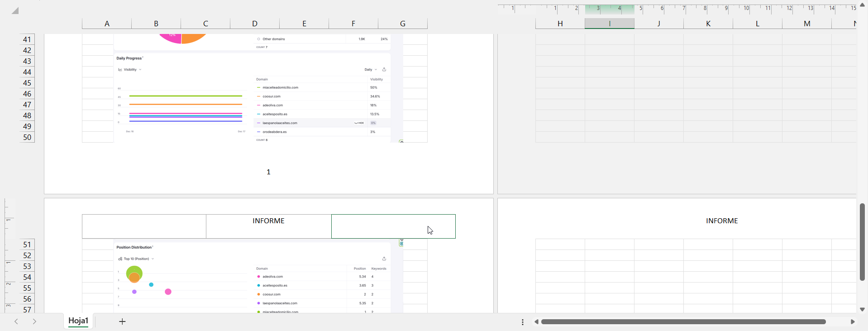Click the right header section box
The image size is (868, 331).
pyautogui.click(x=393, y=226)
